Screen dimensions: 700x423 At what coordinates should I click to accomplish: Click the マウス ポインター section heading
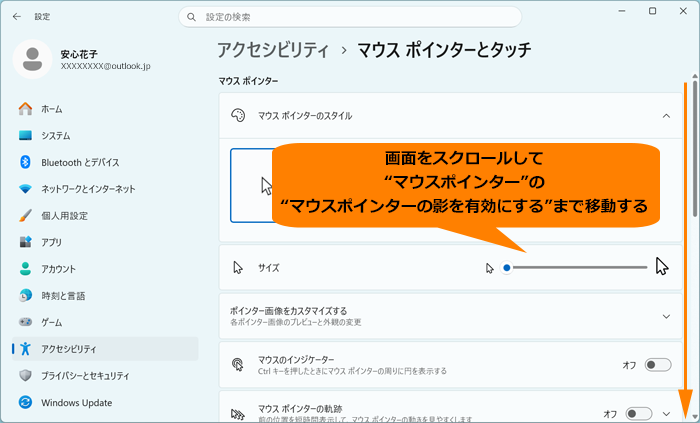[248, 81]
